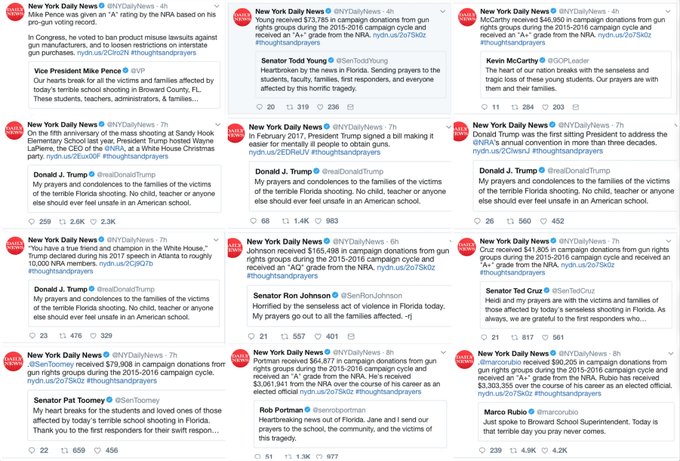Open the @SenToomey mention link
Viewport: 680px width, 461px height.
(50, 365)
